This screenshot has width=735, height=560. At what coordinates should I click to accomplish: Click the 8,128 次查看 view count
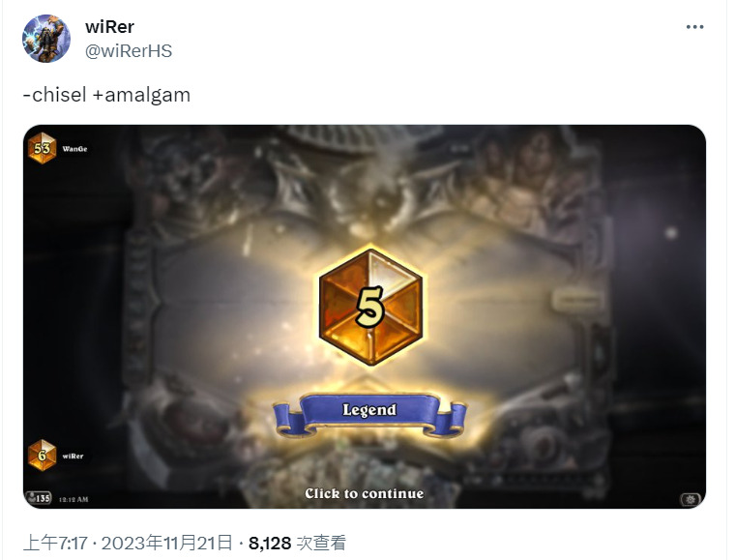(x=297, y=544)
